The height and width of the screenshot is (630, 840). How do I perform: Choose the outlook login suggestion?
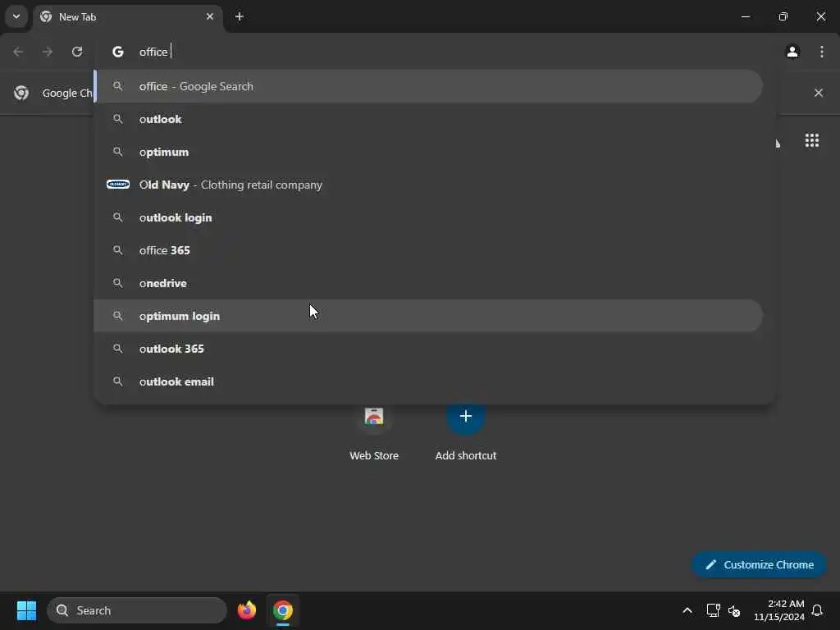point(428,217)
